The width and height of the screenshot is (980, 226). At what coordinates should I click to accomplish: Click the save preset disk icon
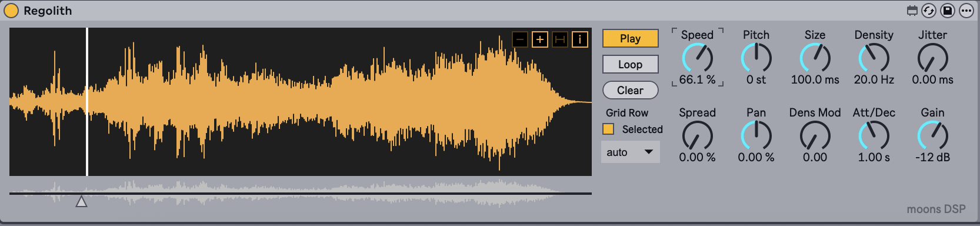(x=948, y=11)
